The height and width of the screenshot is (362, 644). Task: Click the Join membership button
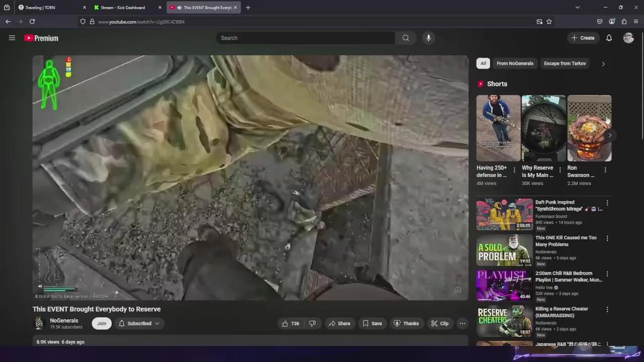pos(102,323)
